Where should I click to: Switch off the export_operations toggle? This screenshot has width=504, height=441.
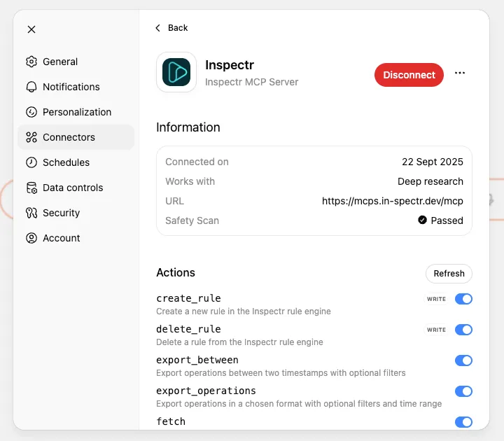tap(463, 391)
